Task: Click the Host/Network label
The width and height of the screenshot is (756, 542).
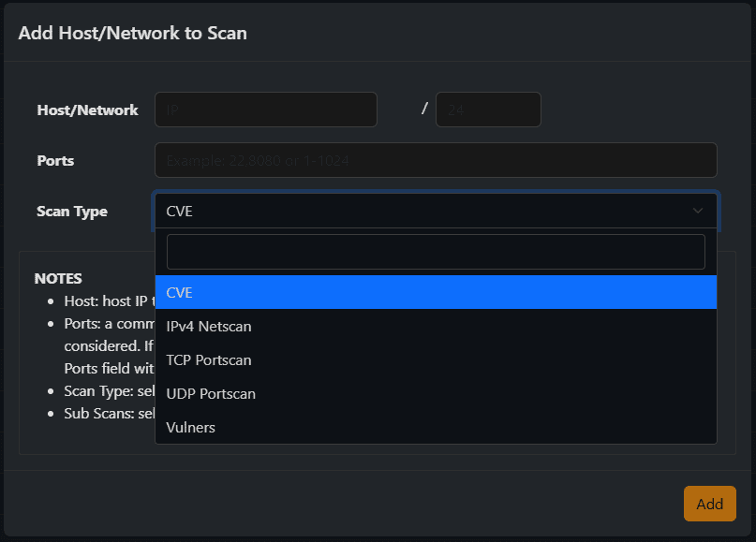Action: pyautogui.click(x=87, y=110)
